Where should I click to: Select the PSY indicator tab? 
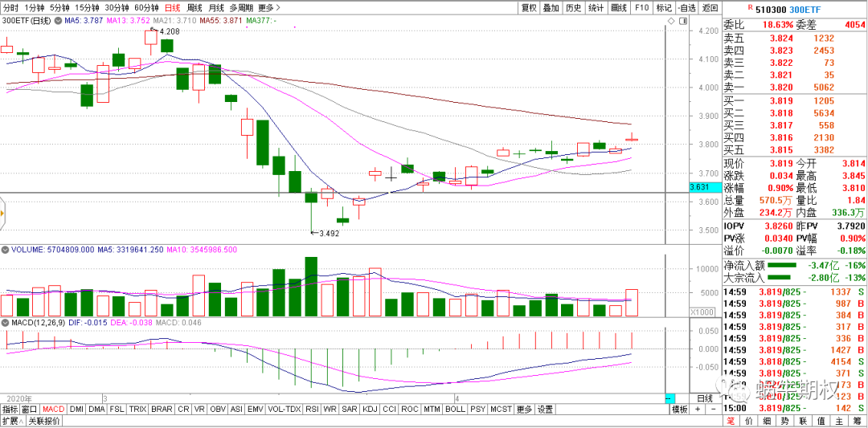(x=477, y=410)
